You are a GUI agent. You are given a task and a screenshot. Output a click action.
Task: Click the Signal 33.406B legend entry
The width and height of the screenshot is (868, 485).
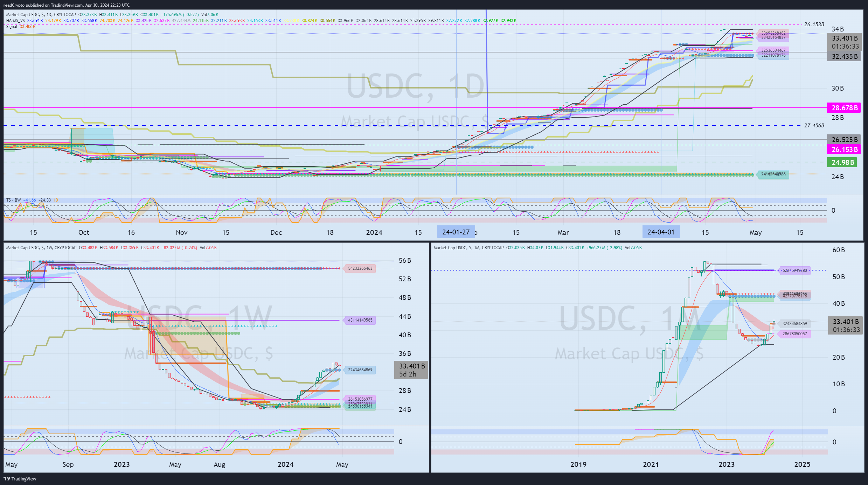[21, 27]
